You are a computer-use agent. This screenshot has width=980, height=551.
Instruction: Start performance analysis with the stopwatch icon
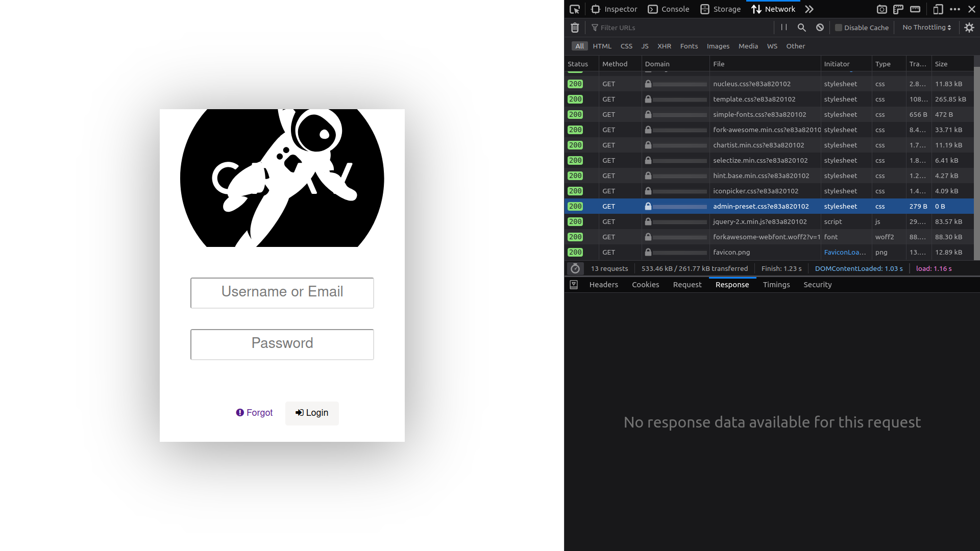point(576,268)
